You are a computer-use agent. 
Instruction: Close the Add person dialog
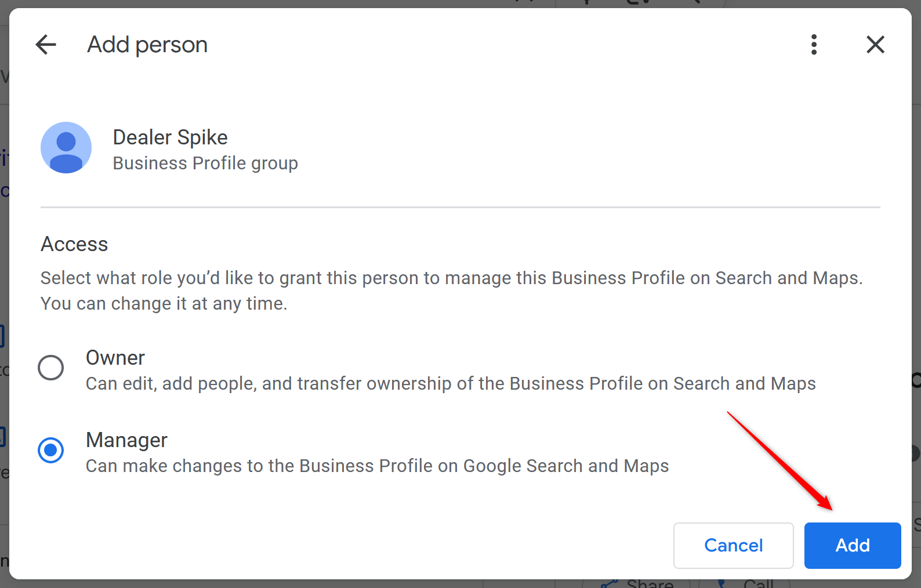tap(875, 45)
